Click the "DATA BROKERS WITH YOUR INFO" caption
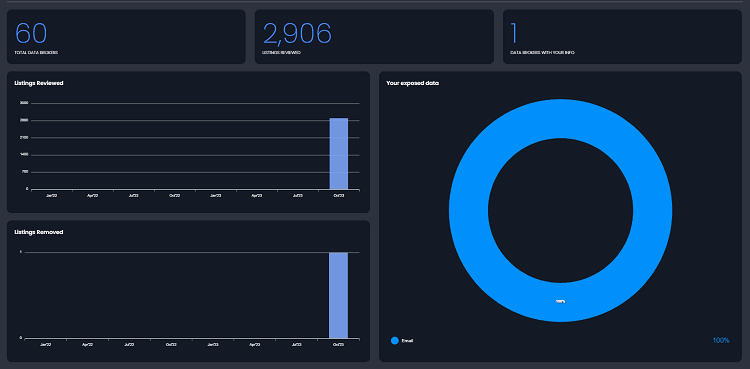750x369 pixels. click(x=542, y=53)
